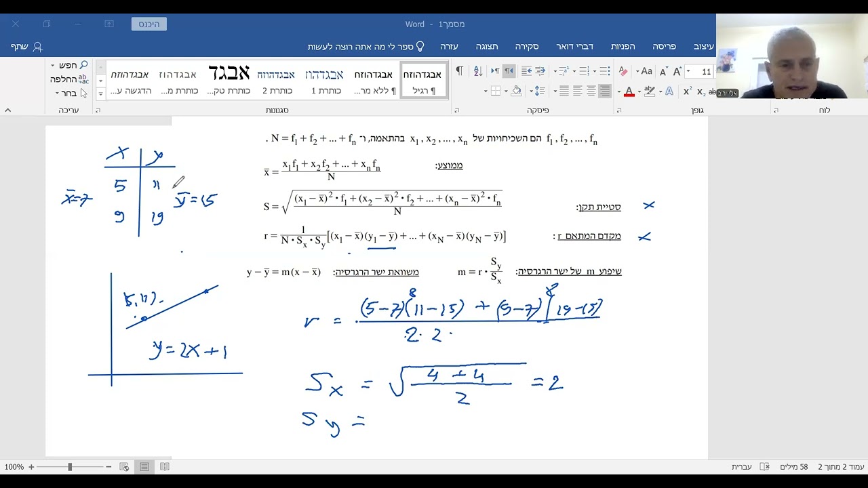Toggle superscript x²
Viewport: 868px width, 488px height.
(687, 91)
